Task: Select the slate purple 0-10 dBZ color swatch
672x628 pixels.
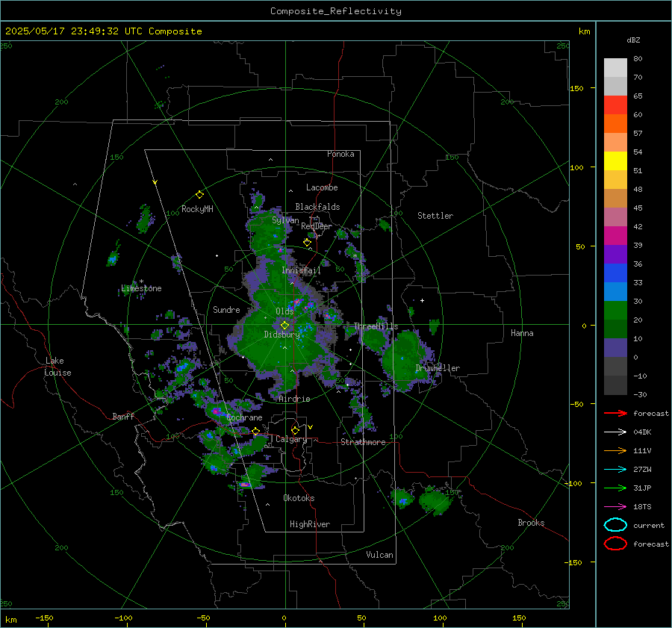Action: pos(615,348)
